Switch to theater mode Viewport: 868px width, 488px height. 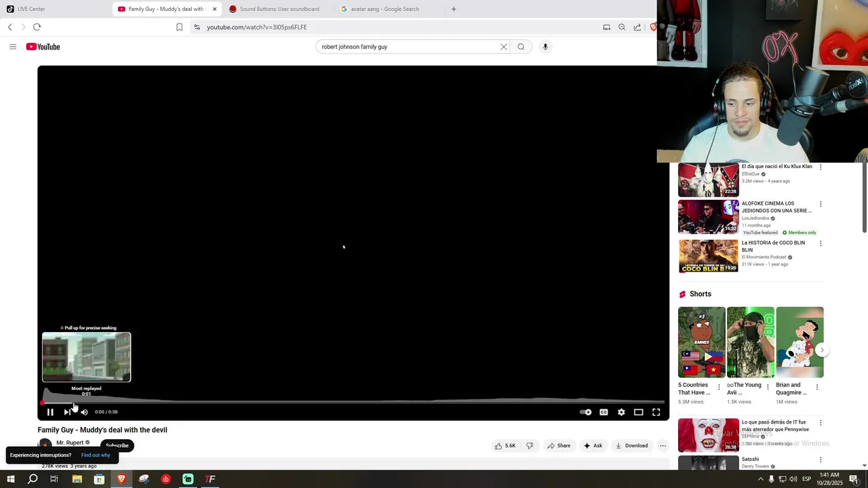(639, 412)
